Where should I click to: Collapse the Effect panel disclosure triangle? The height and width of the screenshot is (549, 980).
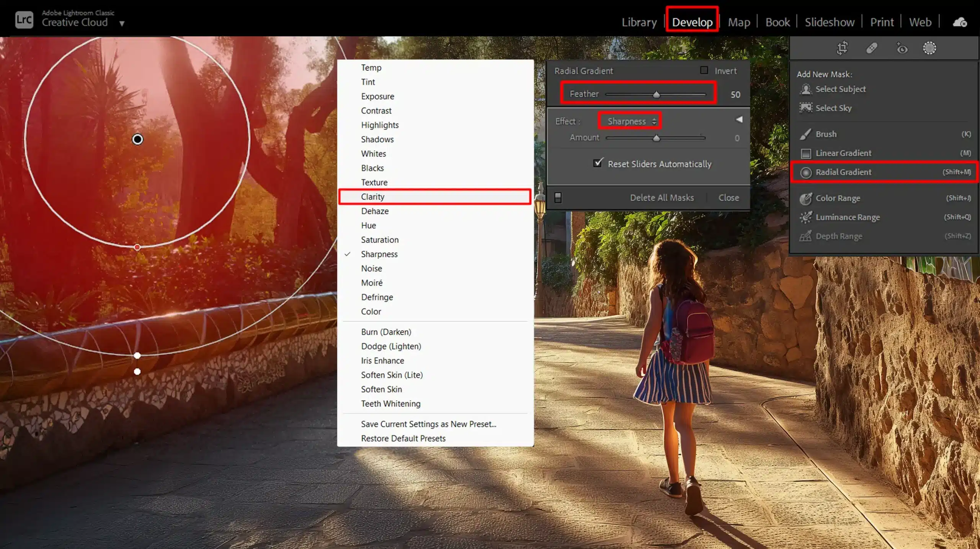click(739, 119)
